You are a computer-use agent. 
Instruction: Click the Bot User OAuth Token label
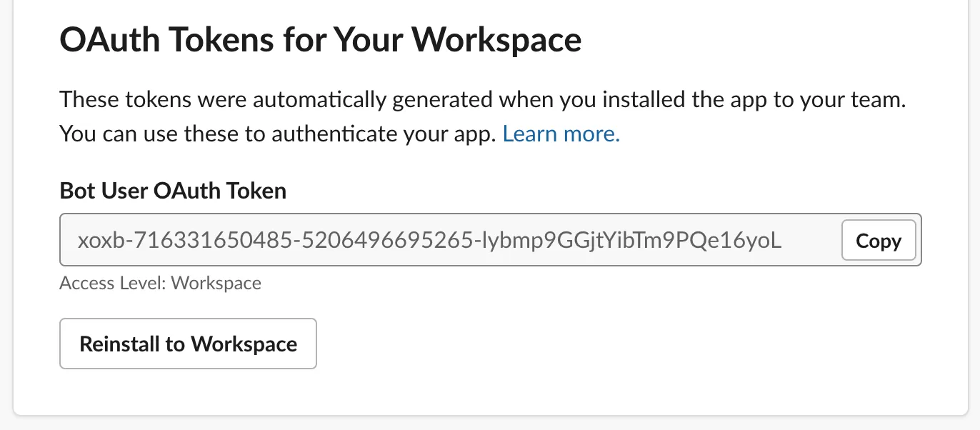[172, 191]
